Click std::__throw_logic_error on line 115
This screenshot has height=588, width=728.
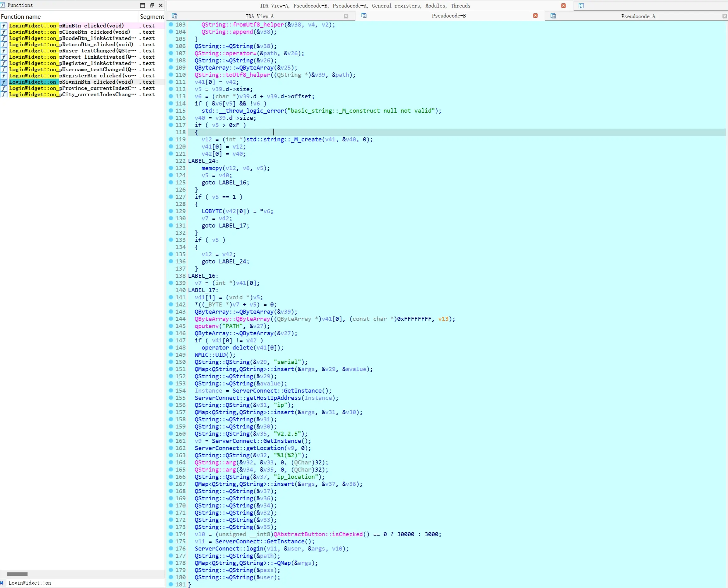pyautogui.click(x=243, y=111)
